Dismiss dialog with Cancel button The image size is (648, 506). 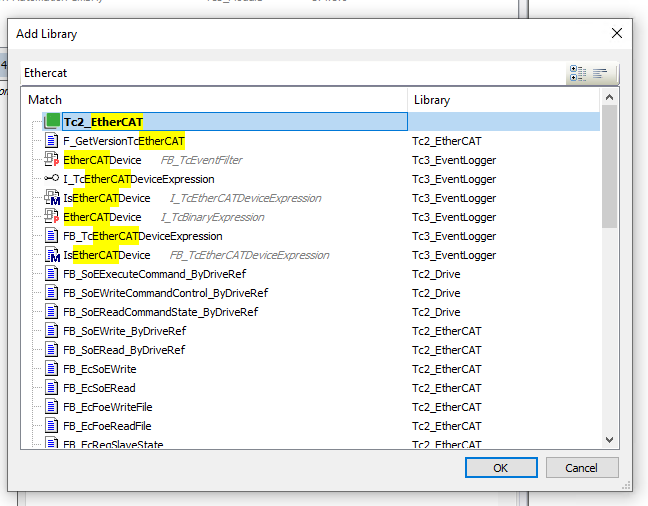pos(582,468)
